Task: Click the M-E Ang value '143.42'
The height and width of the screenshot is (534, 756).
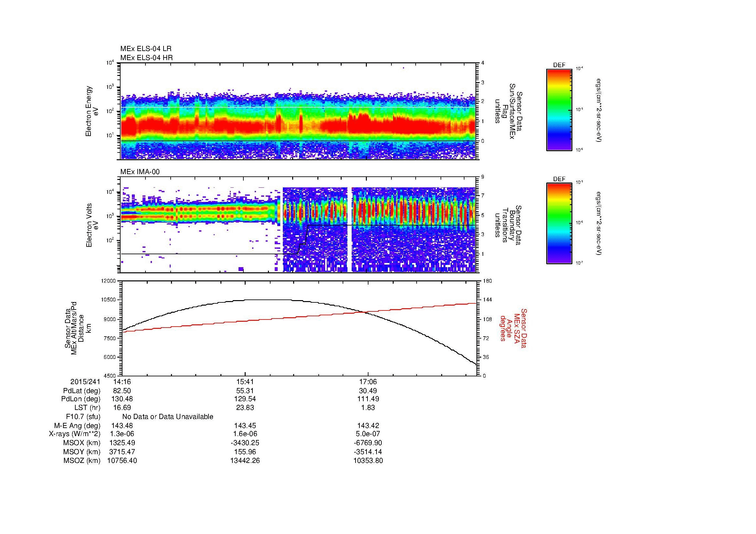Action: pyautogui.click(x=368, y=426)
